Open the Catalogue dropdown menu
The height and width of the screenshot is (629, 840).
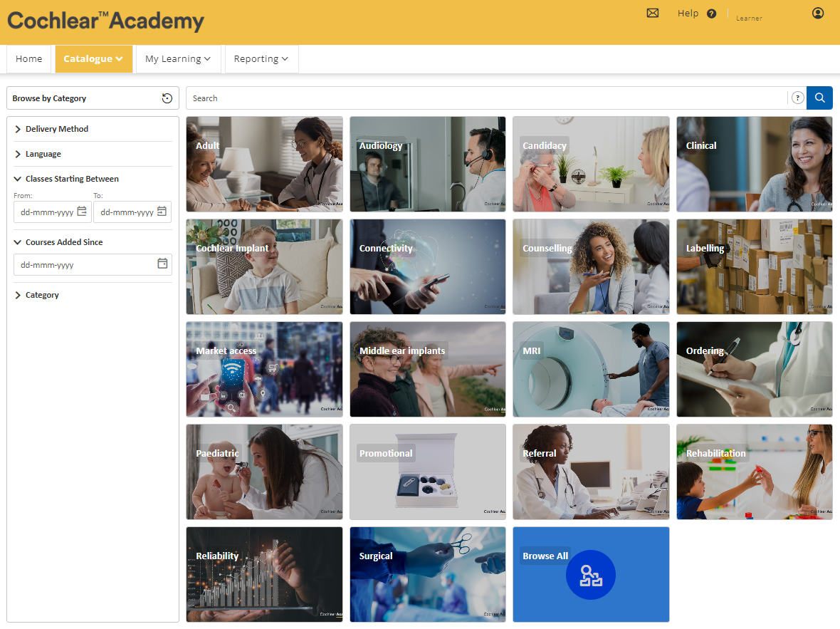pos(94,59)
